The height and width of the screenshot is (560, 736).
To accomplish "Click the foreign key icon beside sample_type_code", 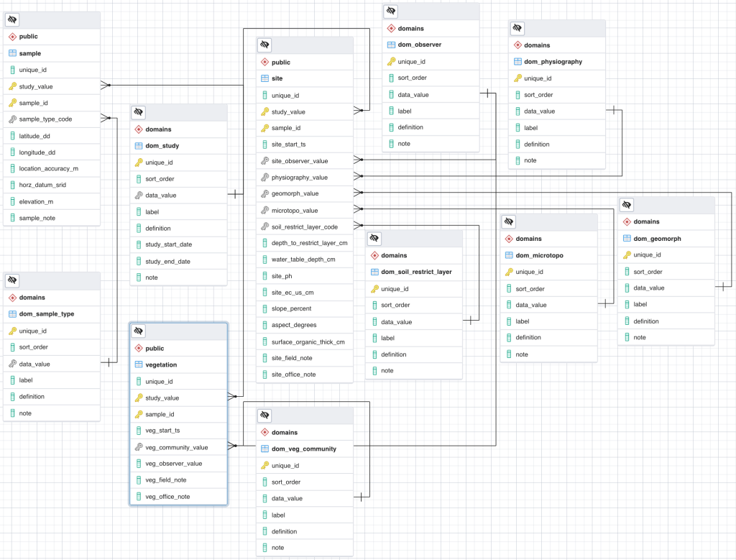I will [x=12, y=119].
